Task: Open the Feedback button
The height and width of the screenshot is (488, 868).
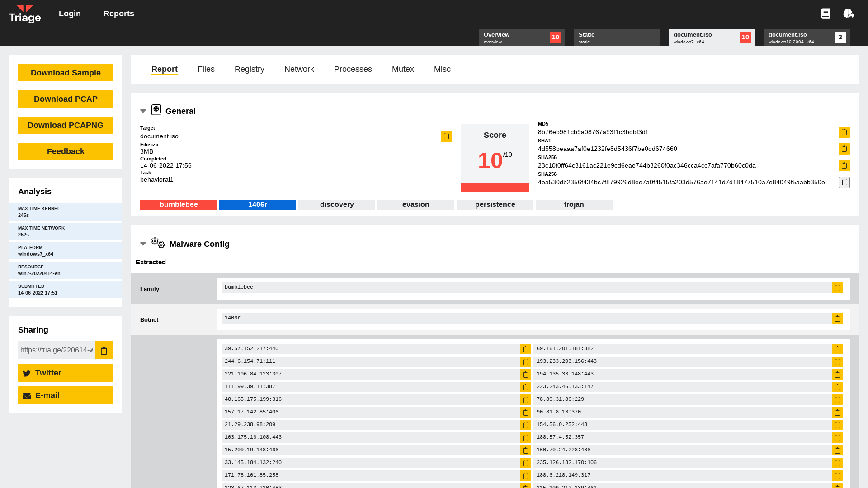Action: [66, 151]
